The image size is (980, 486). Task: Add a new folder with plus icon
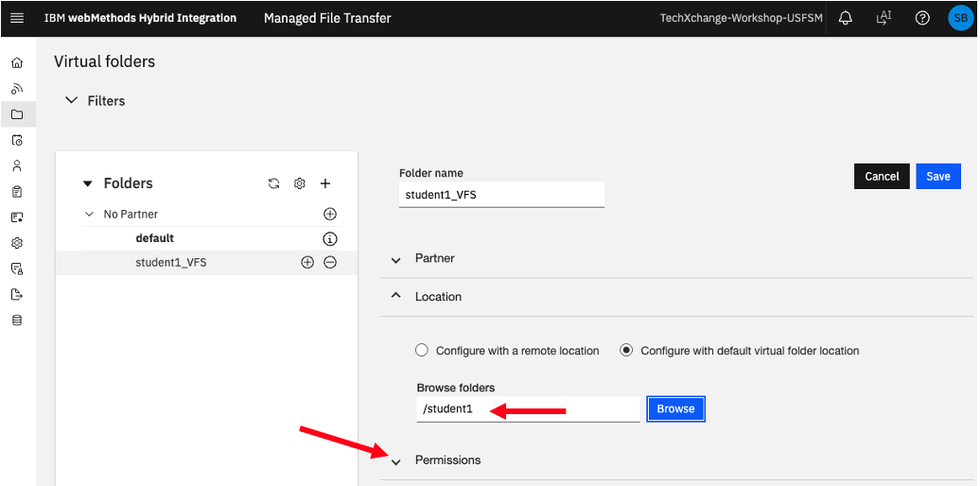325,183
